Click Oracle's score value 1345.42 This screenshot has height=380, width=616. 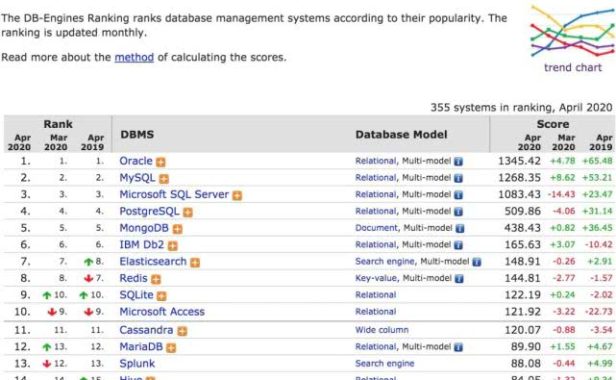coord(519,161)
